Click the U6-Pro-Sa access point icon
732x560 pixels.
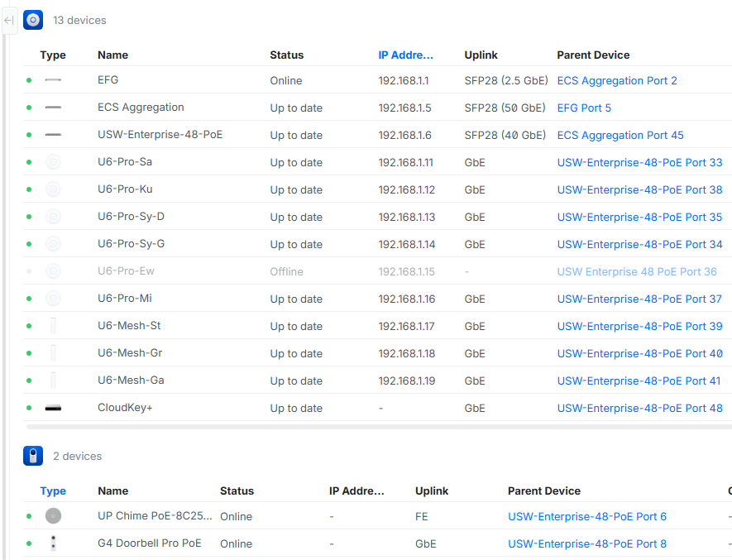[x=53, y=162]
